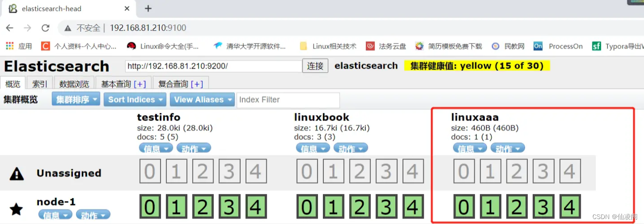Open linuxaaa index 信息 dropdown
This screenshot has height=224, width=644.
[x=469, y=148]
